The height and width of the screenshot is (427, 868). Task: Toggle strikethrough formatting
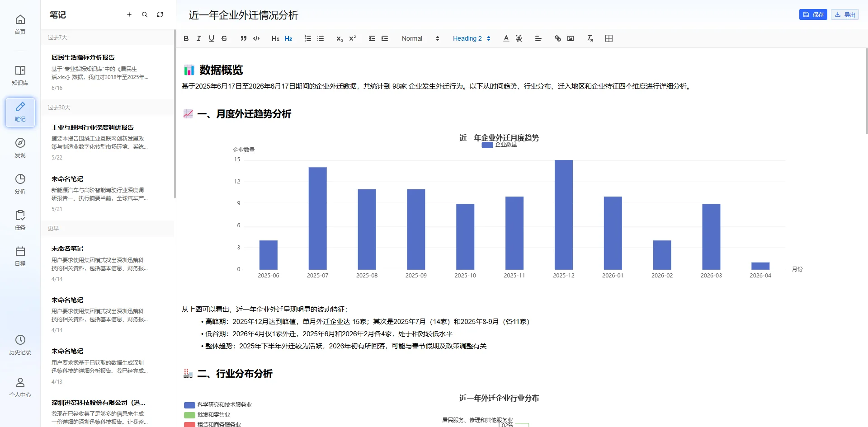(x=224, y=38)
